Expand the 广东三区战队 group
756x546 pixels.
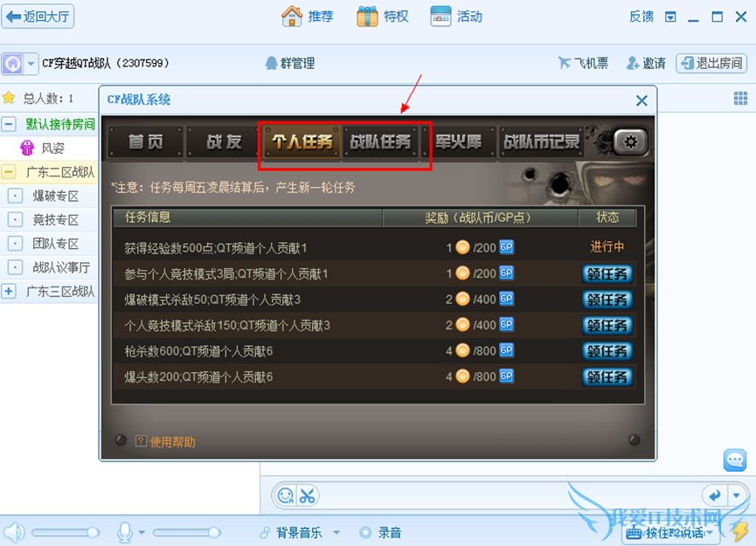click(9, 291)
